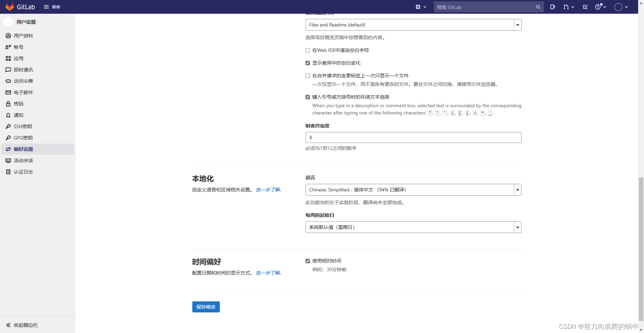The width and height of the screenshot is (644, 333).
Task: Click the search magnifier icon
Action: click(x=538, y=7)
